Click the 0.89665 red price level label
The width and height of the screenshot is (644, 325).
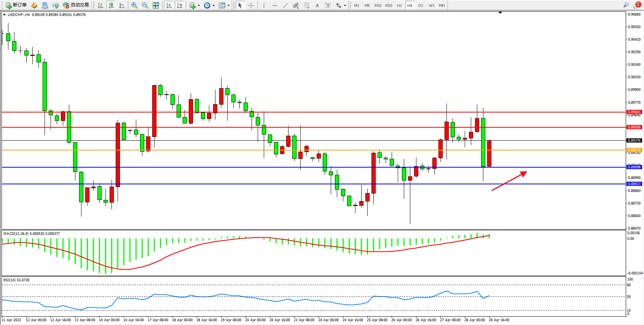[634, 112]
